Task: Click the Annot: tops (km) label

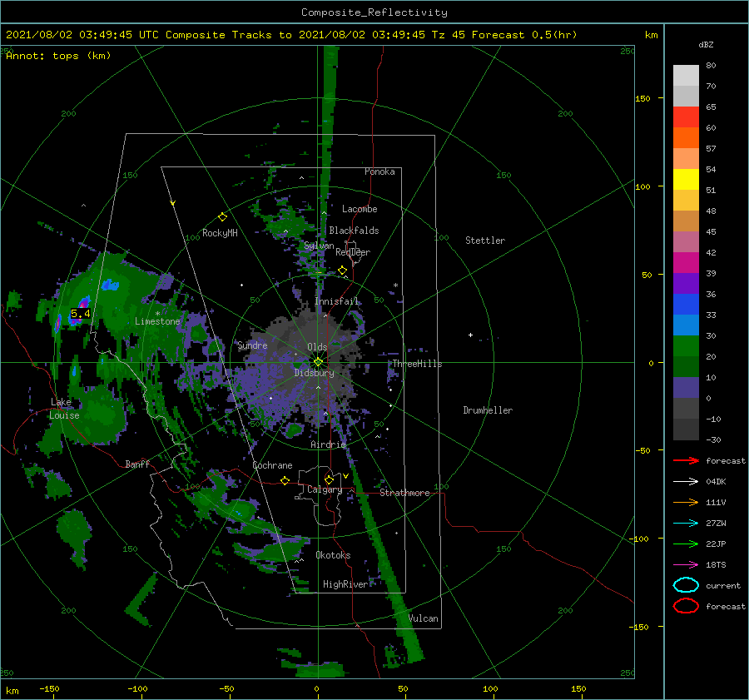Action: tap(58, 56)
